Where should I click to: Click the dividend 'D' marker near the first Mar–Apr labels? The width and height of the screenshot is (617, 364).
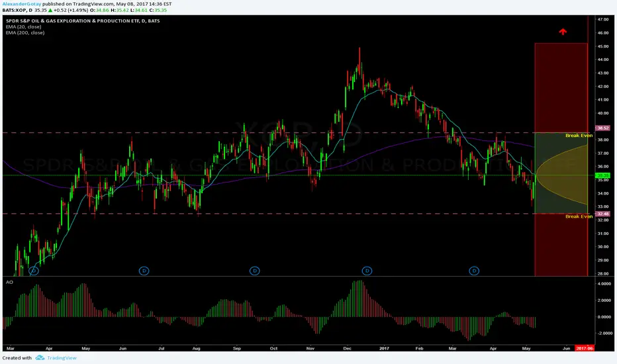click(x=34, y=271)
